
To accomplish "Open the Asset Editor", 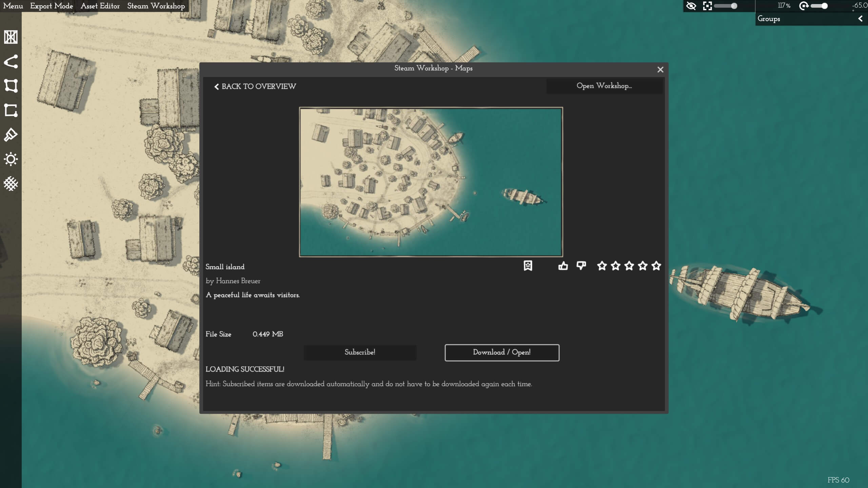I will (100, 6).
